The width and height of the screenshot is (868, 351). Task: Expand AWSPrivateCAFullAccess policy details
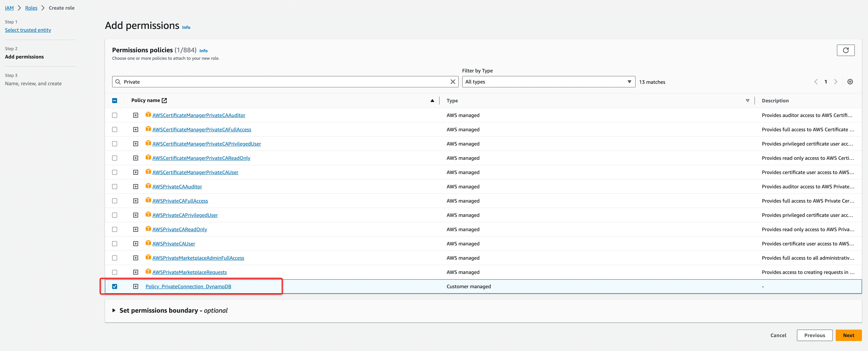coord(136,201)
